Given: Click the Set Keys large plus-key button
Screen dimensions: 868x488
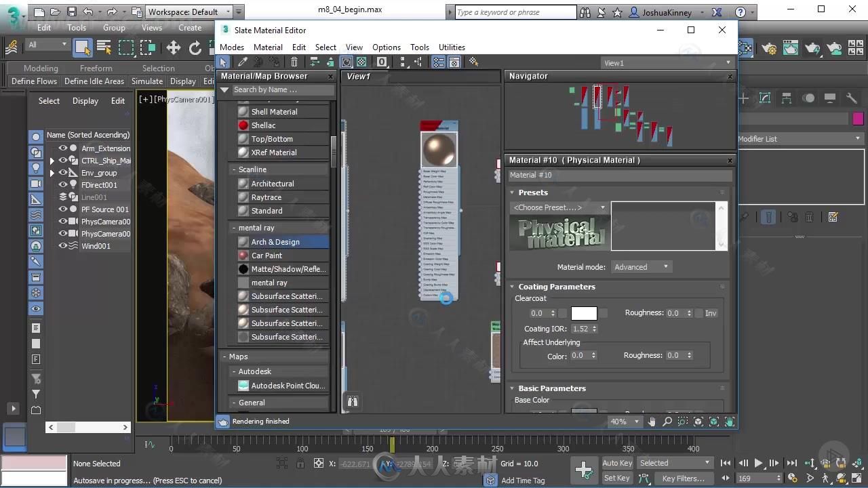Looking at the screenshot, I should [x=584, y=469].
